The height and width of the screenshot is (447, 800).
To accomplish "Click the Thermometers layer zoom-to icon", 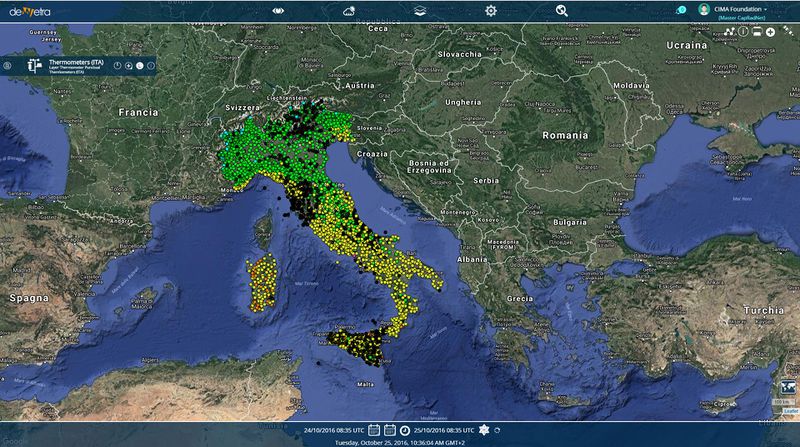I will (x=129, y=66).
